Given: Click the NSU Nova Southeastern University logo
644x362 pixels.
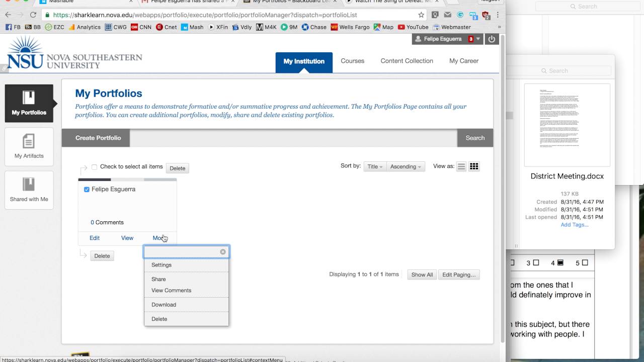Looking at the screenshot, I should point(74,52).
